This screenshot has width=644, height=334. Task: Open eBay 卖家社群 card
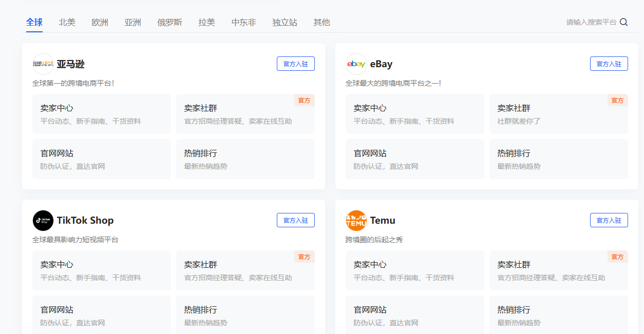558,114
